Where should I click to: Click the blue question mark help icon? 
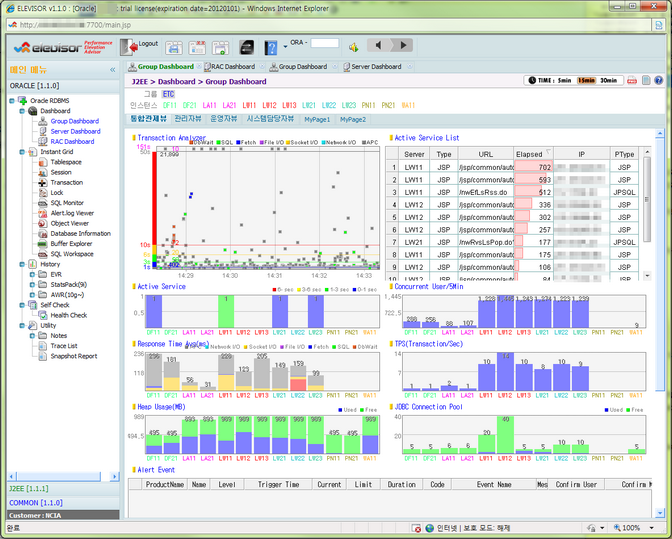click(x=659, y=80)
